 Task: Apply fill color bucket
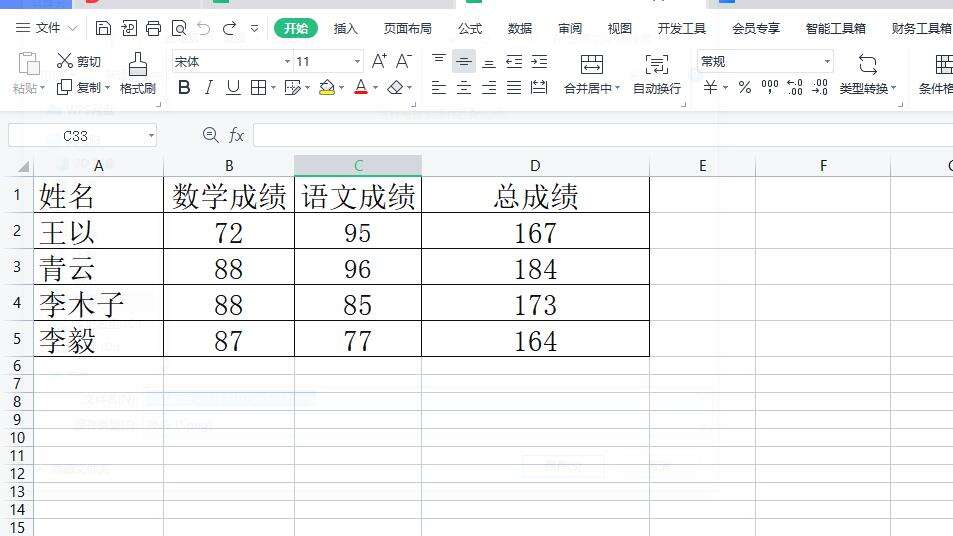(x=327, y=88)
